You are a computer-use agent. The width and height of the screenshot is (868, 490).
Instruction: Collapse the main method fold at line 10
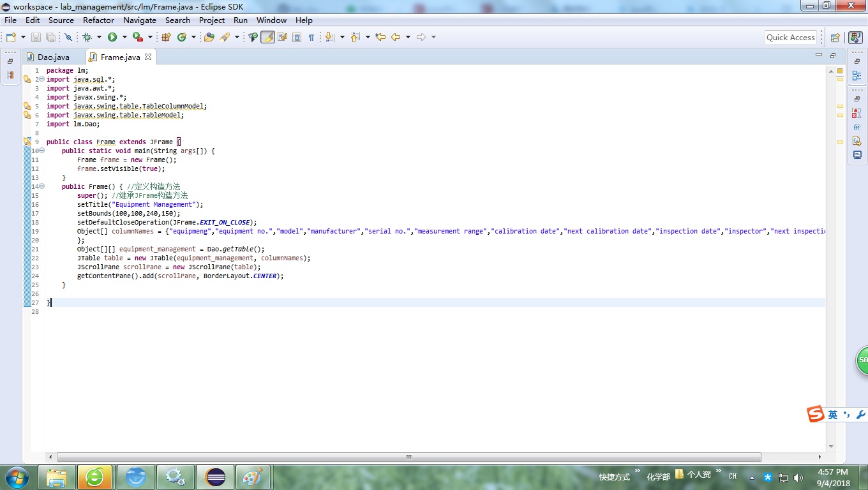click(42, 151)
